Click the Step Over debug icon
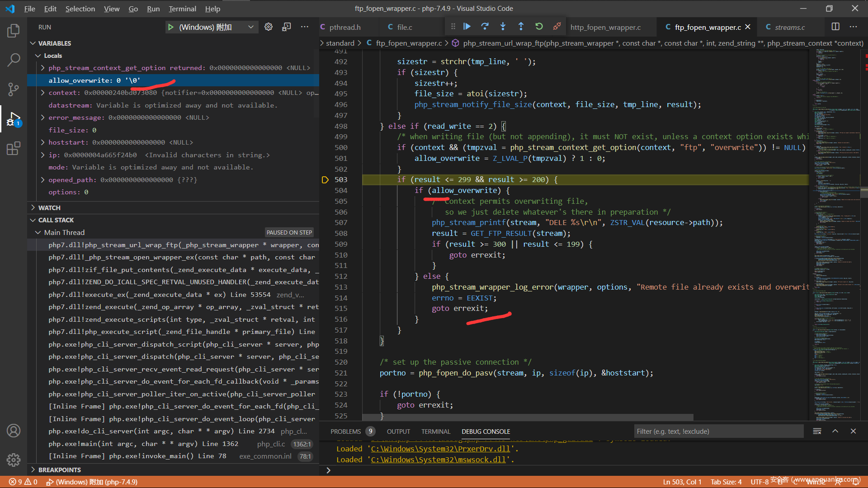868x488 pixels. pyautogui.click(x=485, y=27)
